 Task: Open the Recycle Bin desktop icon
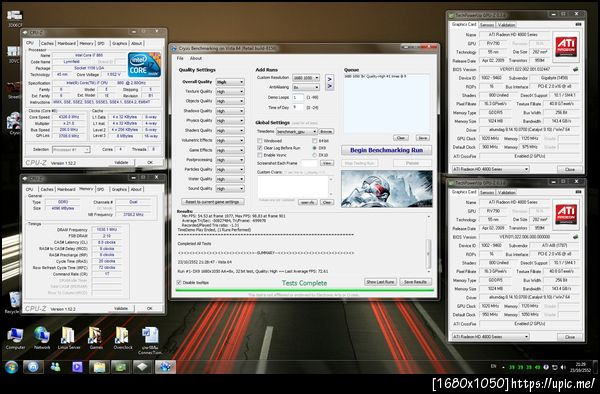tap(14, 302)
